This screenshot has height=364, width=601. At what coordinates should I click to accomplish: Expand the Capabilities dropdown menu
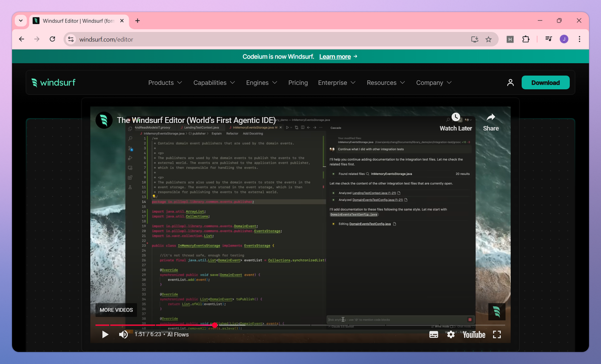coord(214,83)
